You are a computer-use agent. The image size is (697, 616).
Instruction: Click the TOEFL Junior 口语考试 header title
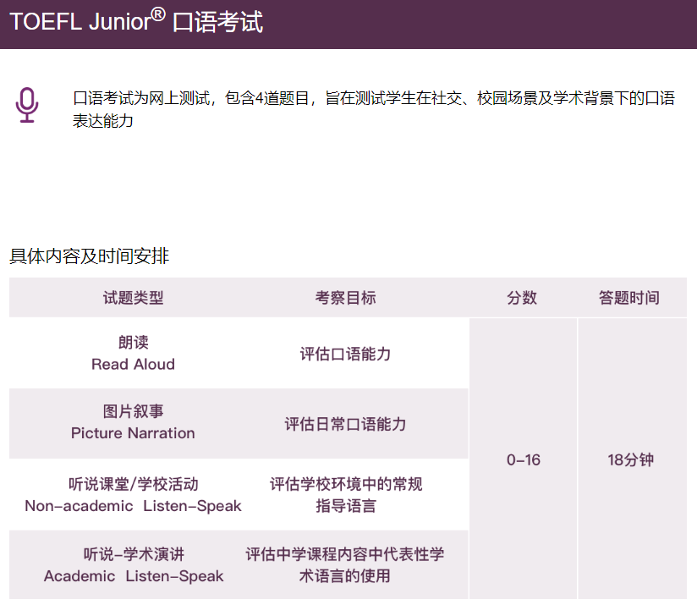click(136, 21)
